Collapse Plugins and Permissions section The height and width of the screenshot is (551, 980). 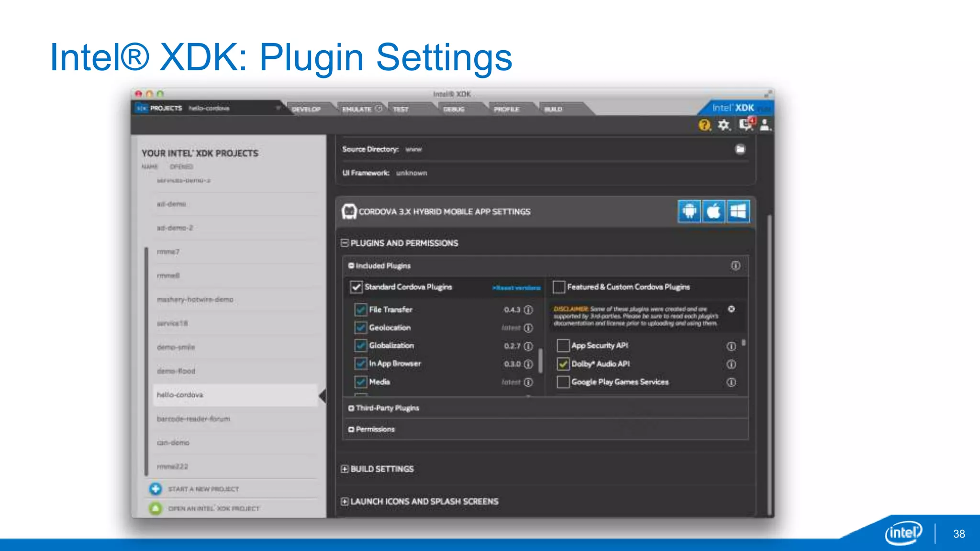click(345, 243)
